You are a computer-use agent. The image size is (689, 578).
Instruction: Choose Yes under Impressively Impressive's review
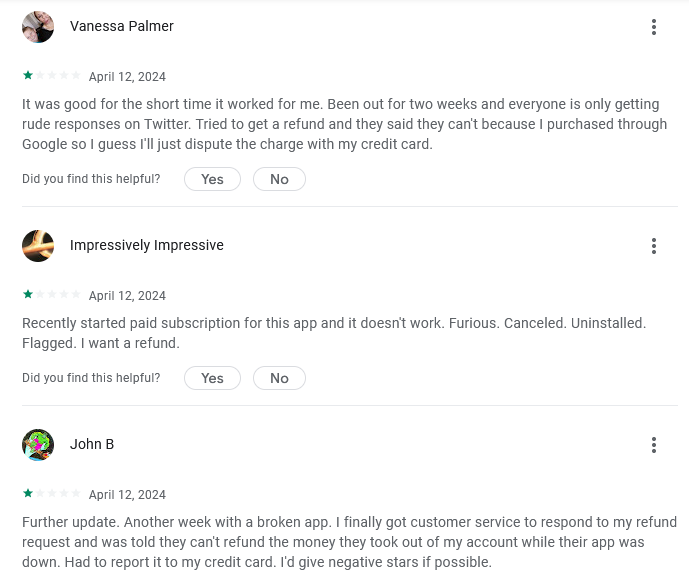[212, 378]
